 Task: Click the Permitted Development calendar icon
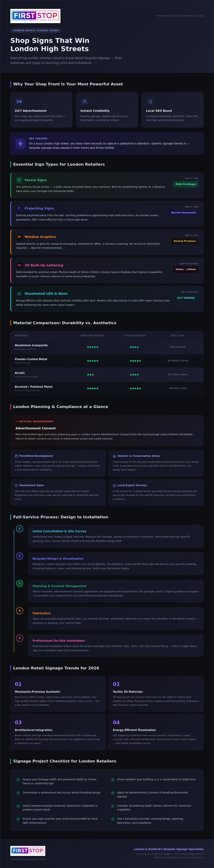point(16,456)
